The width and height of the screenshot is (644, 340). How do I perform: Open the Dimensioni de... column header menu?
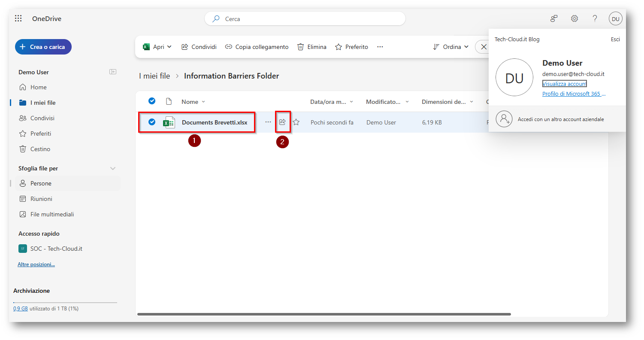448,102
